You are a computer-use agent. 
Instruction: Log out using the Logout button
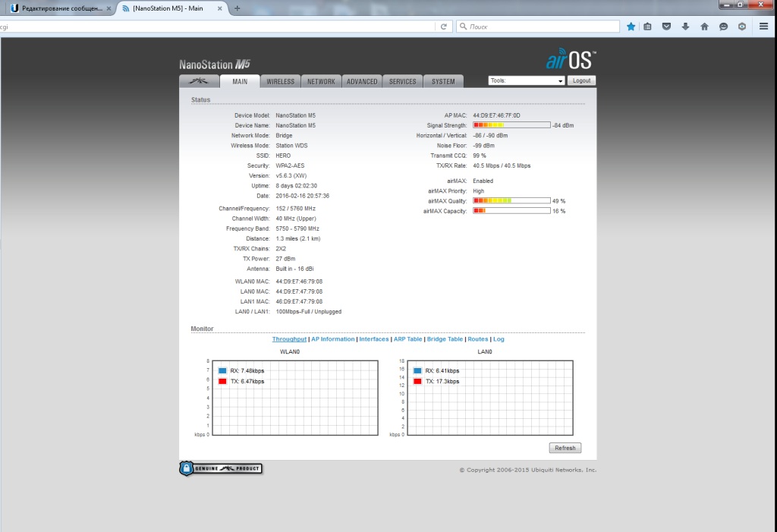pos(581,80)
